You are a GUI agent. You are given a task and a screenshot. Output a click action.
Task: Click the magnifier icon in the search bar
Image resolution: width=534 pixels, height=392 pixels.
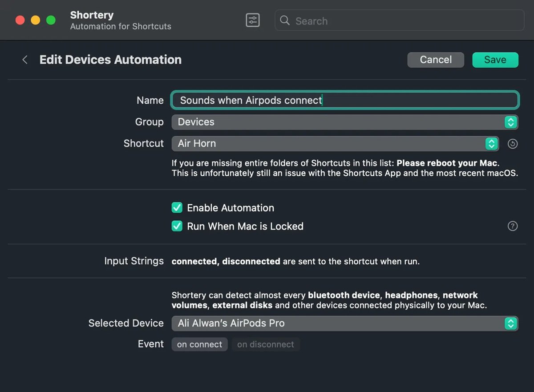pyautogui.click(x=284, y=20)
